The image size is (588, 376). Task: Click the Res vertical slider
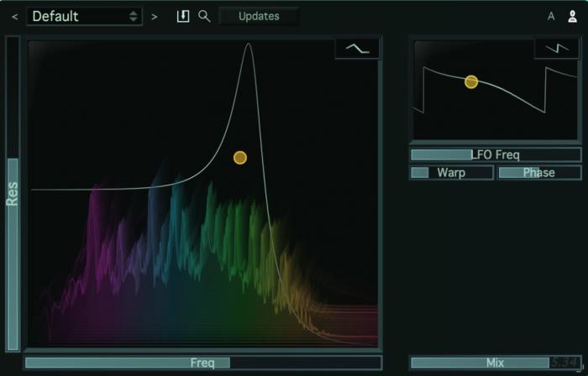click(13, 193)
